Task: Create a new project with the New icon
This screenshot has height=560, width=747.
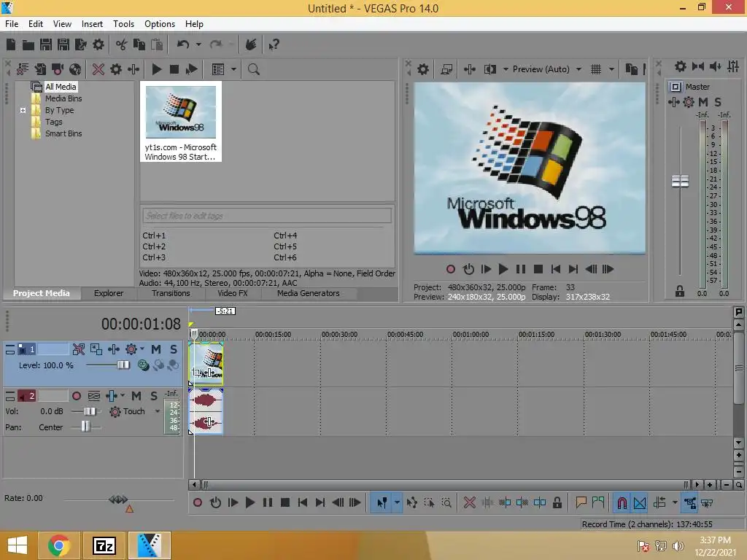Action: 11,44
